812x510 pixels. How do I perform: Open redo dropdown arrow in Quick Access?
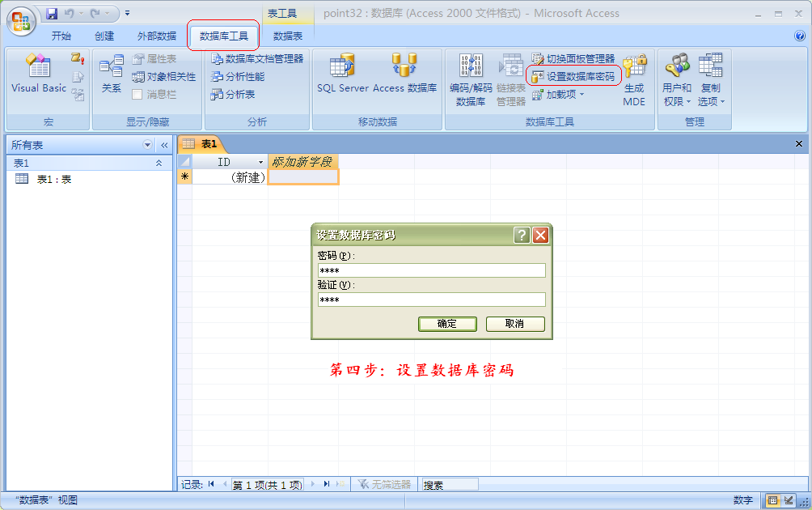click(x=108, y=14)
